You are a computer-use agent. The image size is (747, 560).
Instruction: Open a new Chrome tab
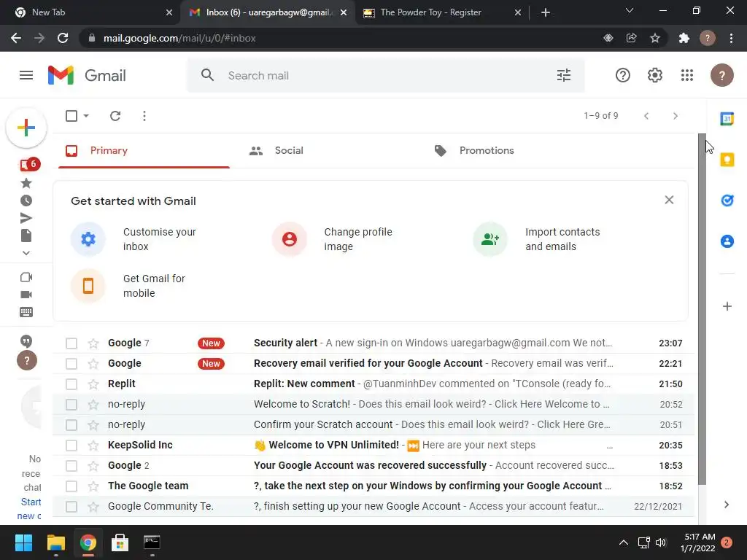(x=546, y=12)
